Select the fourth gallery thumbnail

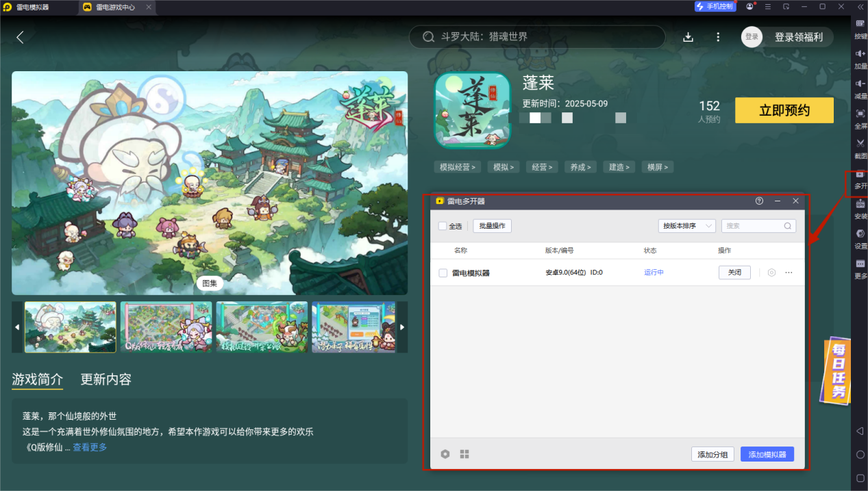(x=354, y=327)
